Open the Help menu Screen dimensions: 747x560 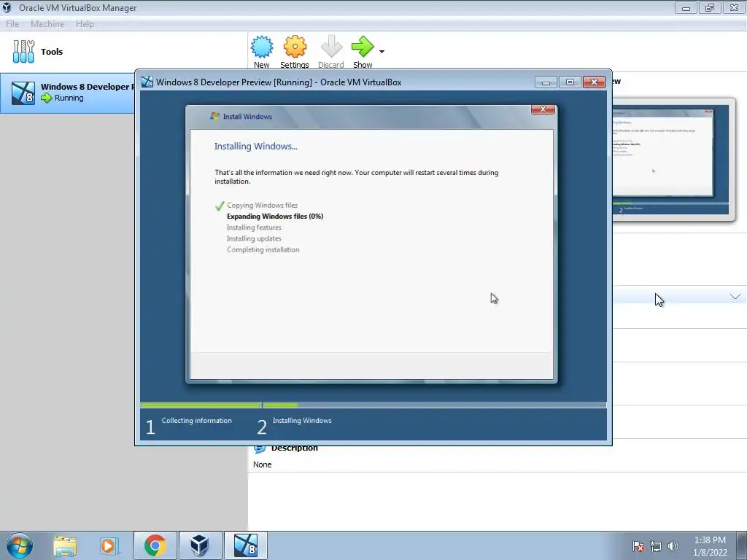[x=85, y=24]
